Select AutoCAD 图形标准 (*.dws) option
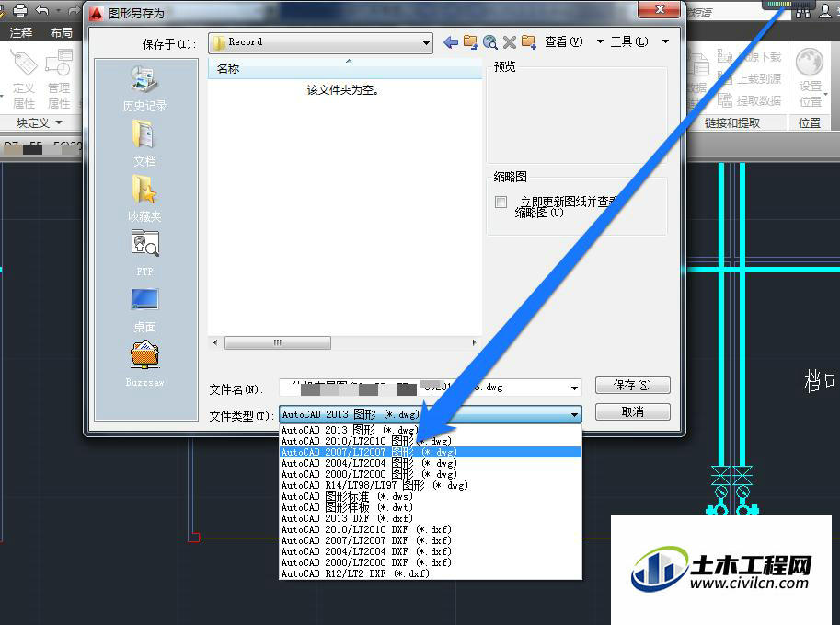 pyautogui.click(x=431, y=496)
